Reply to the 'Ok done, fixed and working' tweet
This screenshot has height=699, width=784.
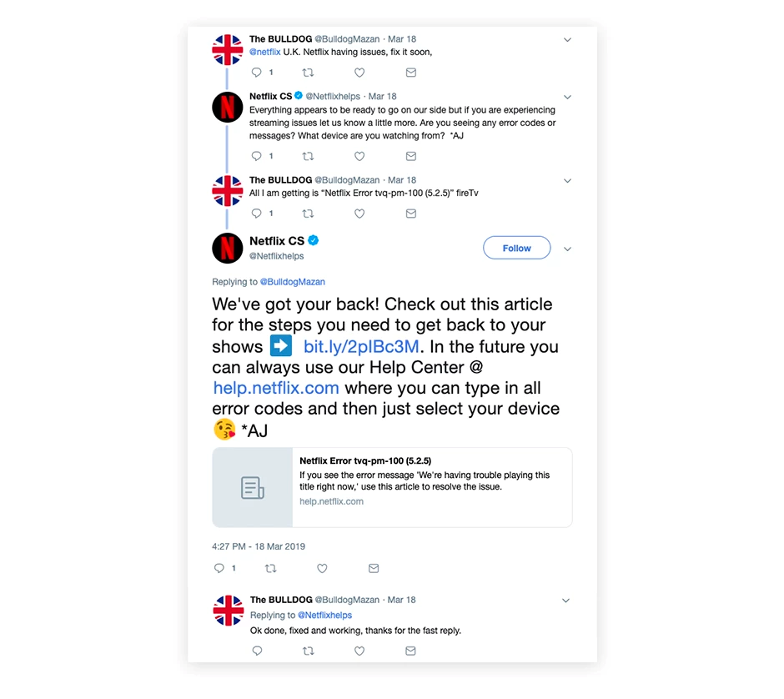257,651
